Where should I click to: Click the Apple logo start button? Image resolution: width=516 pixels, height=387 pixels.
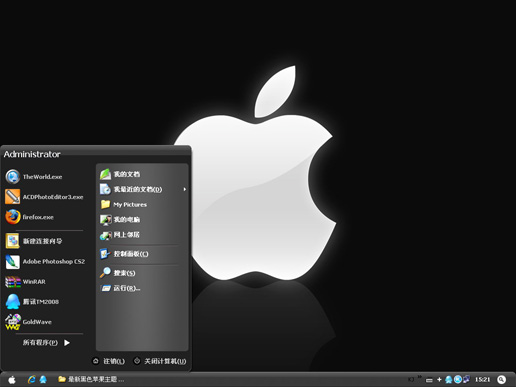(x=12, y=380)
